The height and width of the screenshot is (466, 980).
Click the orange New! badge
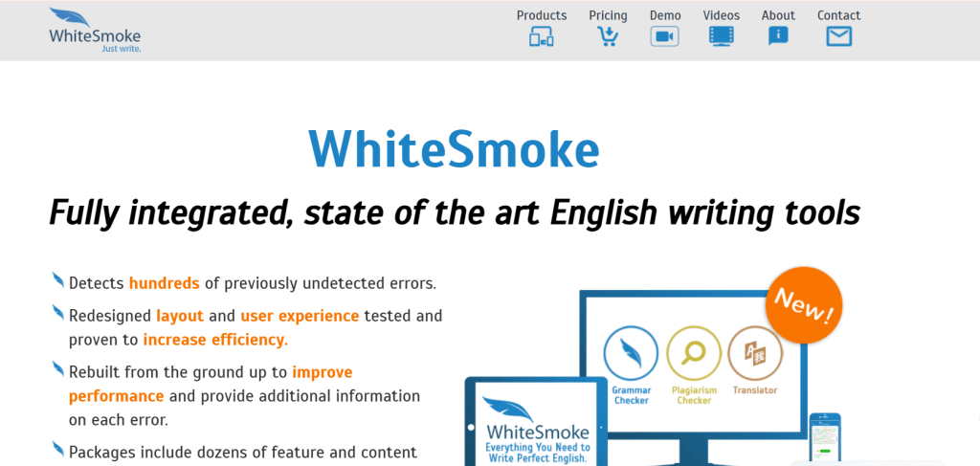(x=804, y=306)
